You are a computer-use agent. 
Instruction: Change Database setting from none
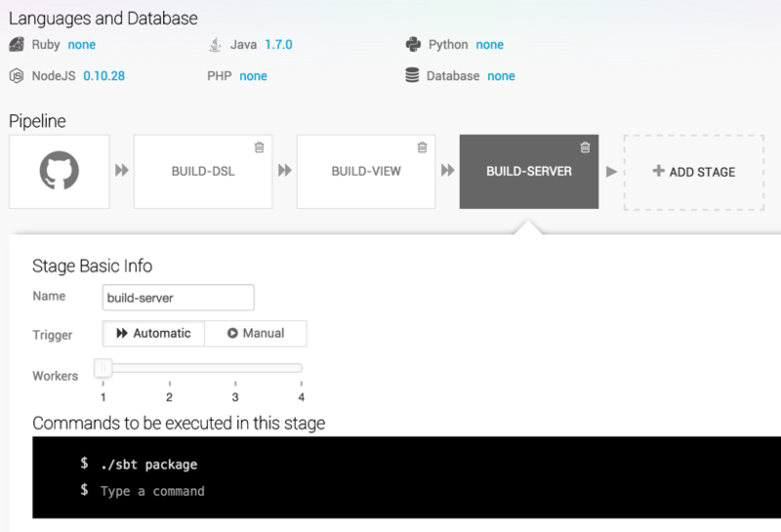[501, 76]
